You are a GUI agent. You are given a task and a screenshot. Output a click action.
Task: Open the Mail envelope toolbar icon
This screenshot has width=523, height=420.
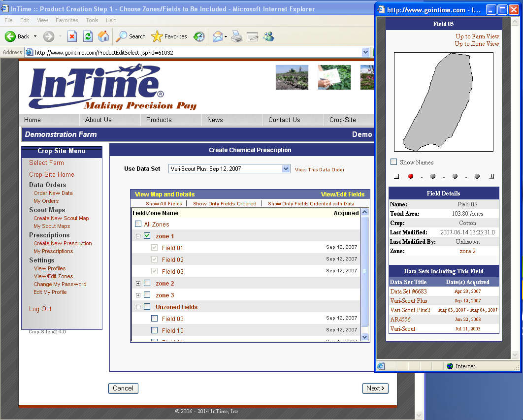[218, 36]
